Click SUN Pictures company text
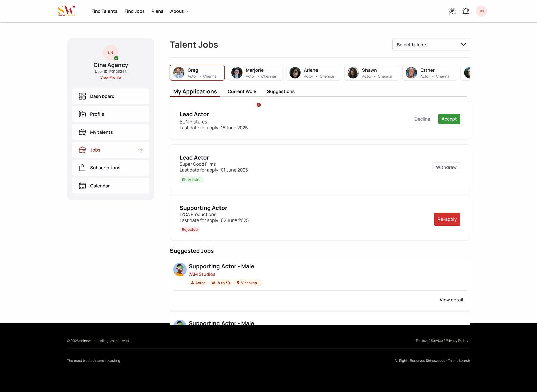This screenshot has width=537, height=392. pos(193,122)
